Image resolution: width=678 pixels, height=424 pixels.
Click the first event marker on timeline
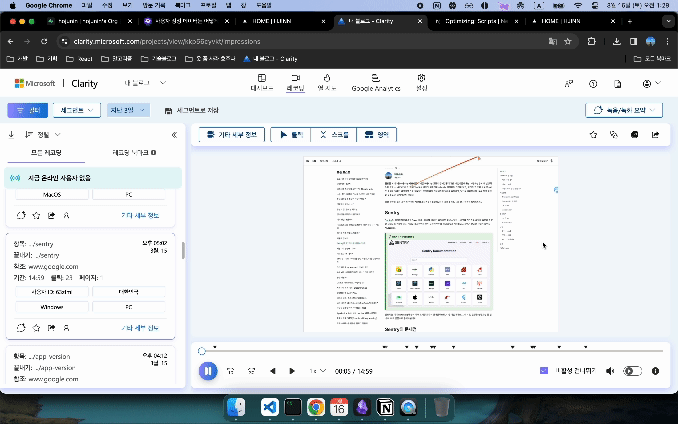[214, 347]
